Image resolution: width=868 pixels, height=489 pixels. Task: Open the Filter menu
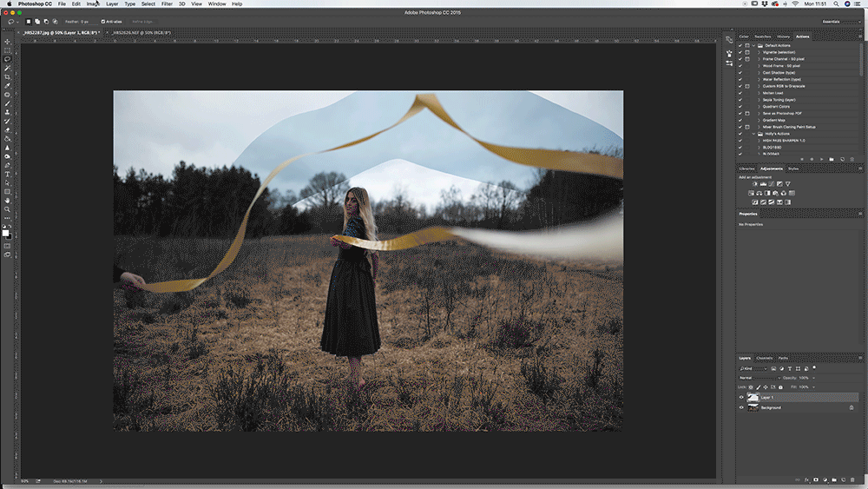(167, 3)
